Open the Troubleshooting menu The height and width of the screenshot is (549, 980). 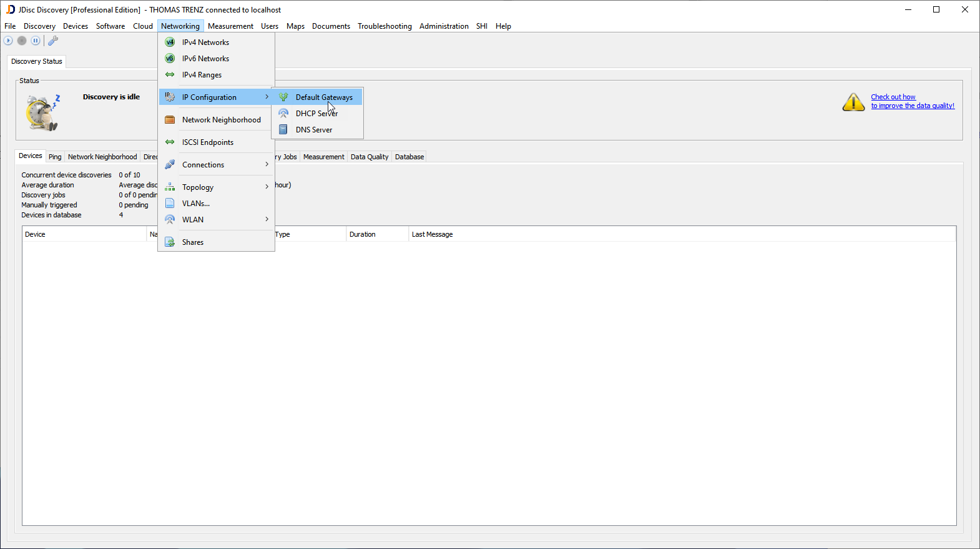coord(385,26)
